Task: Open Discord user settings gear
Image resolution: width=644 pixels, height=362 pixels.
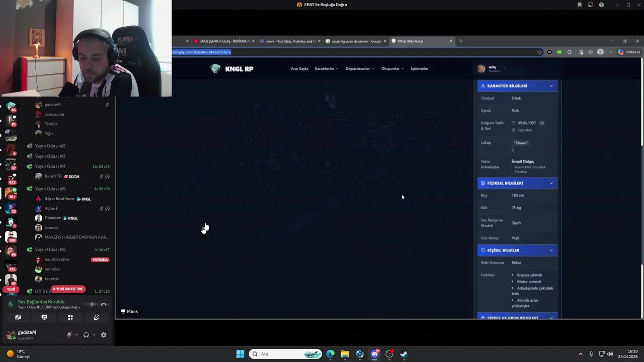Action: (104, 335)
